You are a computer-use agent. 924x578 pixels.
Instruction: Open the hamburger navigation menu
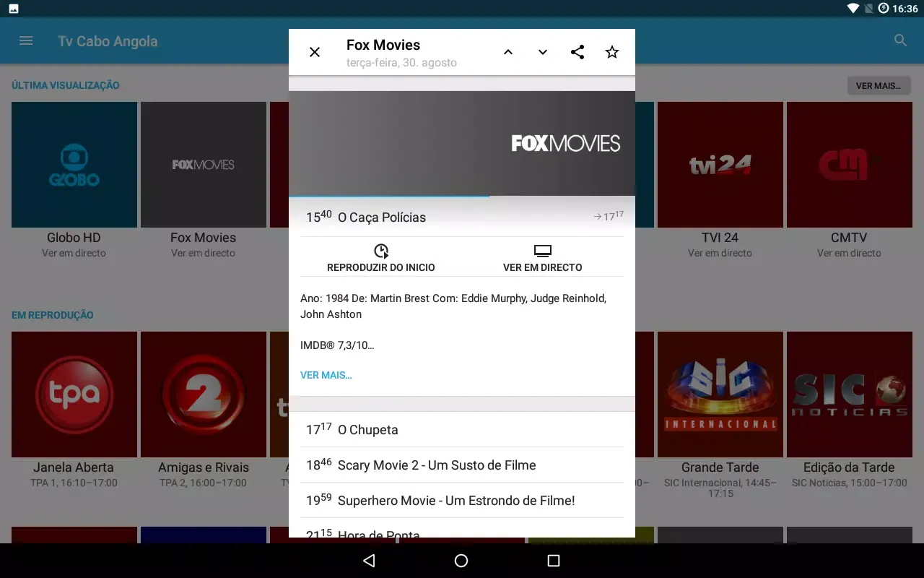tap(26, 41)
